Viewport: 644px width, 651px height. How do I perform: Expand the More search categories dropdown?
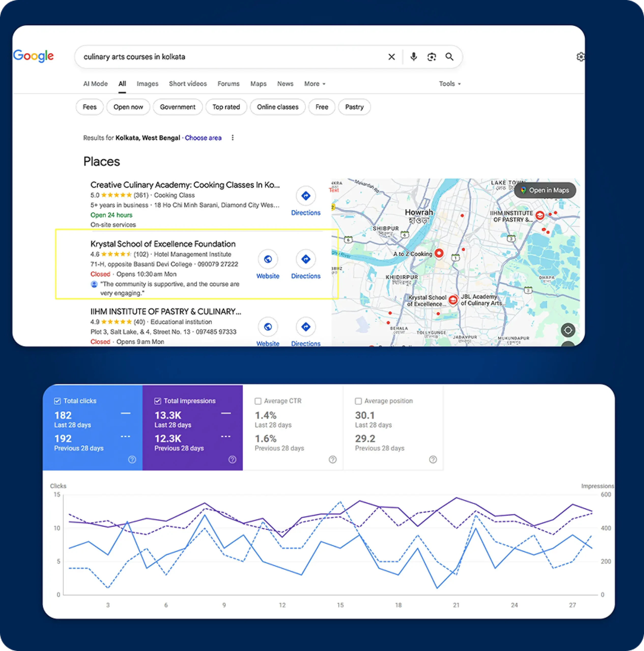(x=314, y=84)
